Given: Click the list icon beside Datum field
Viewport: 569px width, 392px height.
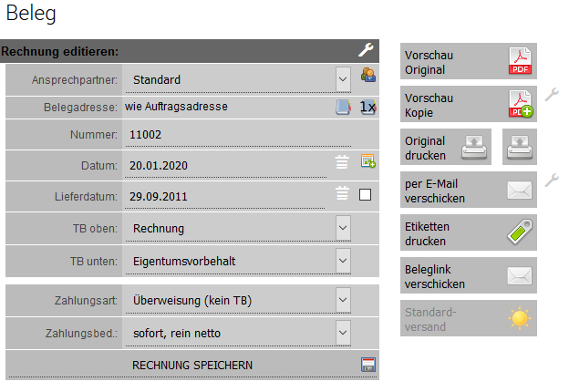Looking at the screenshot, I should pyautogui.click(x=342, y=163).
